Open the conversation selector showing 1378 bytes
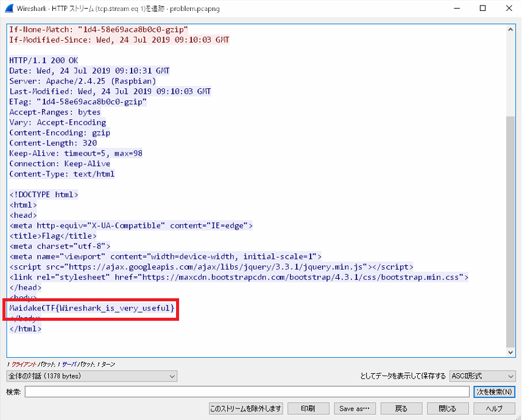The height and width of the screenshot is (420, 522). coord(91,376)
